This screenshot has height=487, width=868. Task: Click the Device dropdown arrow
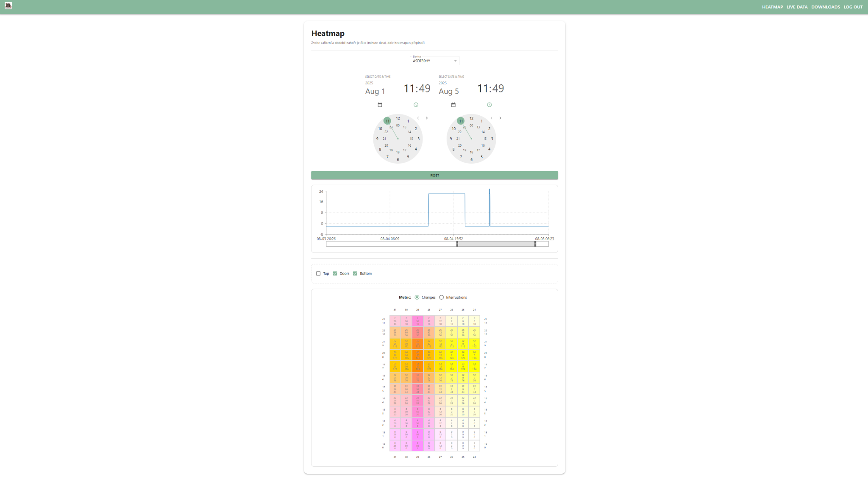point(455,61)
